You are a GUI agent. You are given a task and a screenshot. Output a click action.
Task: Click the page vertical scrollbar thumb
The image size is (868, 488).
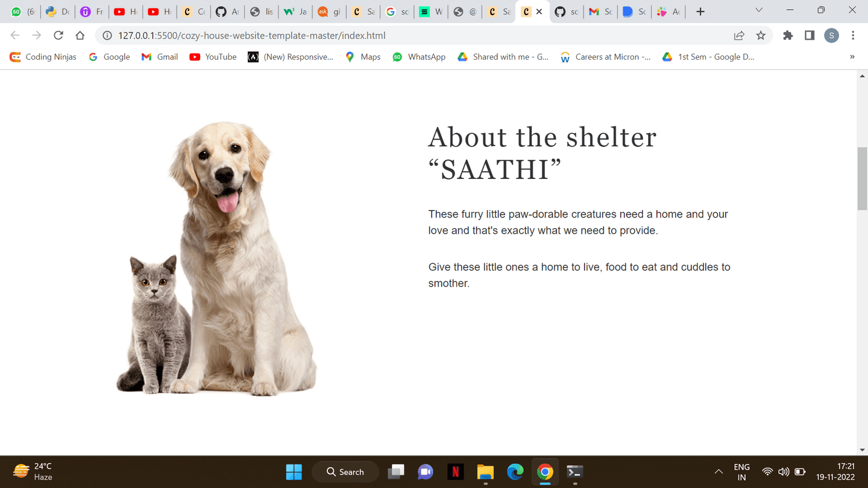pyautogui.click(x=862, y=178)
